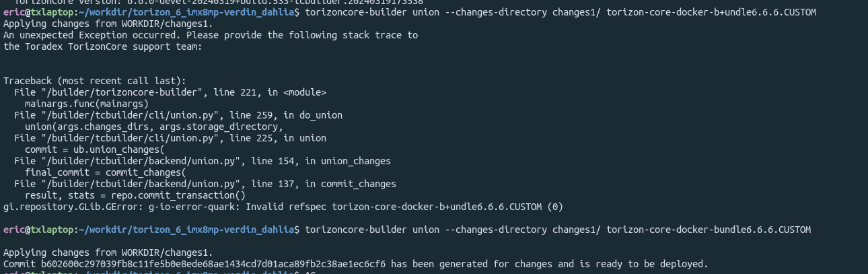Click 'torizon-core-docker-bundle6.6.6.CUSTOM' argument in second command
Screen dimensions: 868x274
tap(709, 230)
